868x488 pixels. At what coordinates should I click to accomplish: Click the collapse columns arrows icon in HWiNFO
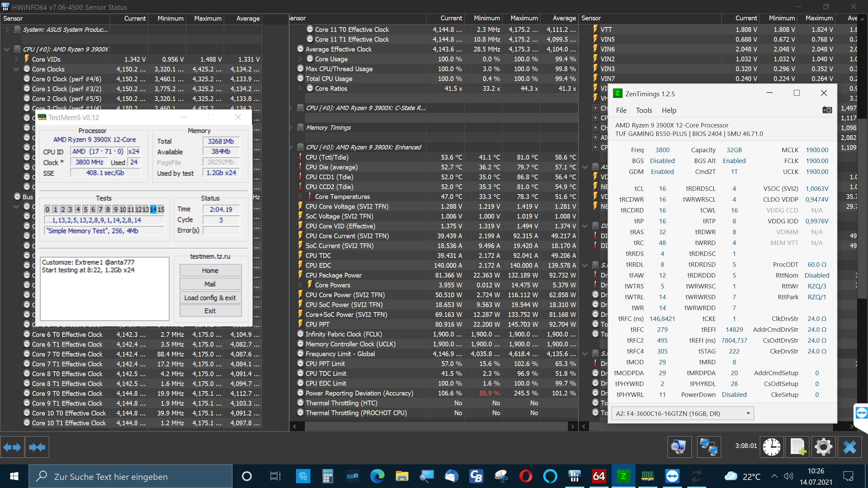pos(37,447)
